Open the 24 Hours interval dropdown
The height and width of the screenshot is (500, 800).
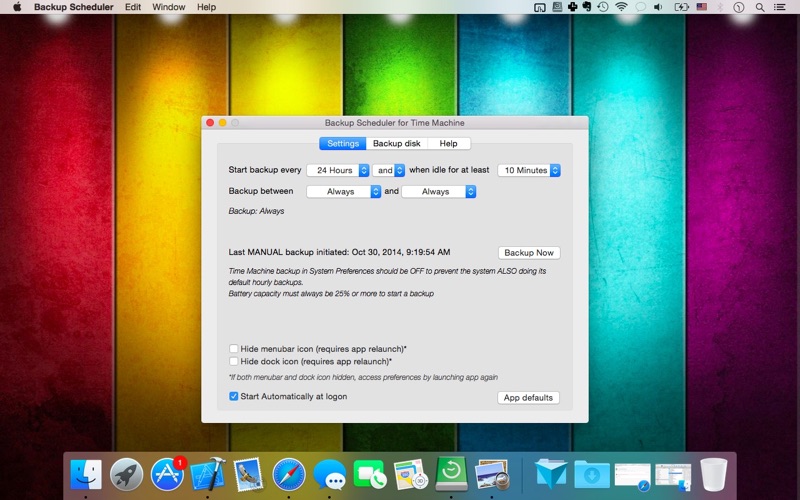[337, 170]
